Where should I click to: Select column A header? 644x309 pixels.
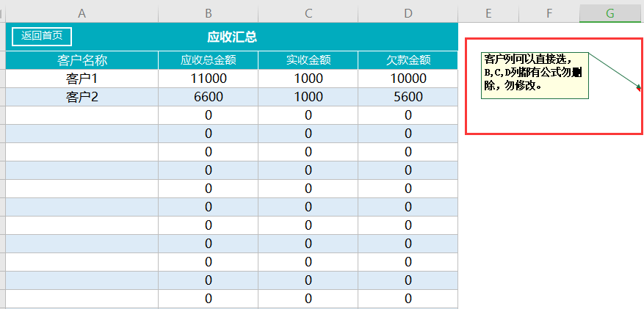[x=82, y=13]
